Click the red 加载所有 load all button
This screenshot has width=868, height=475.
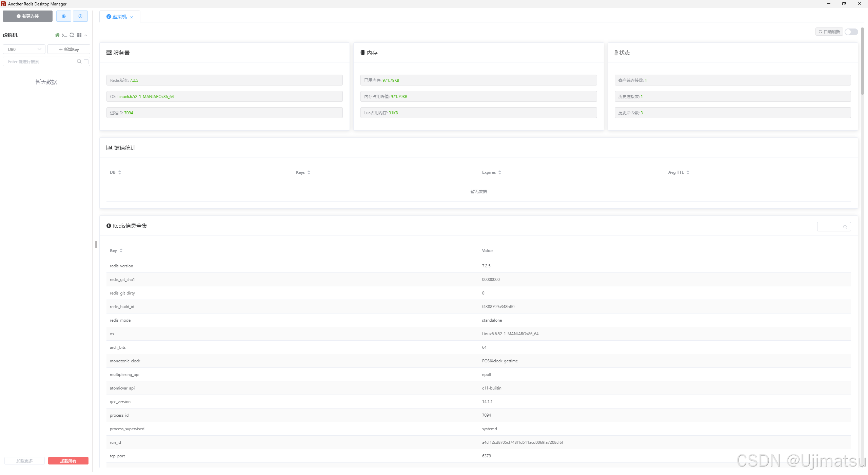click(x=68, y=461)
